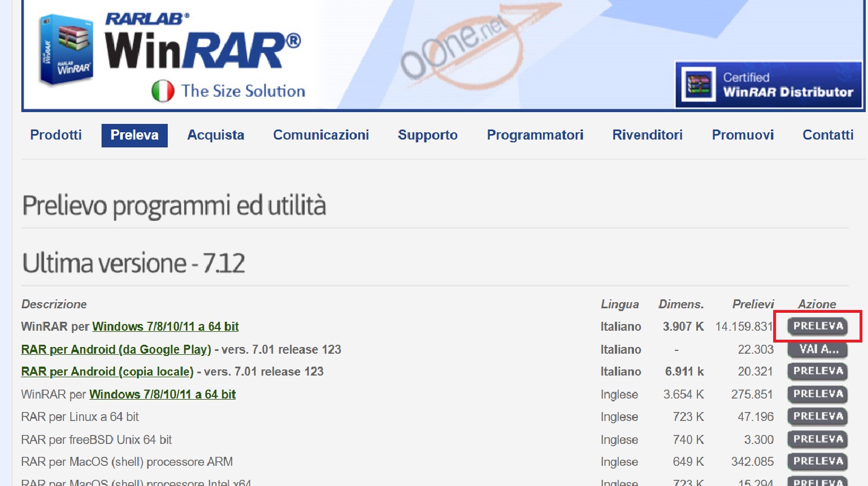
Task: Open the Programmatori menu item
Action: point(535,135)
